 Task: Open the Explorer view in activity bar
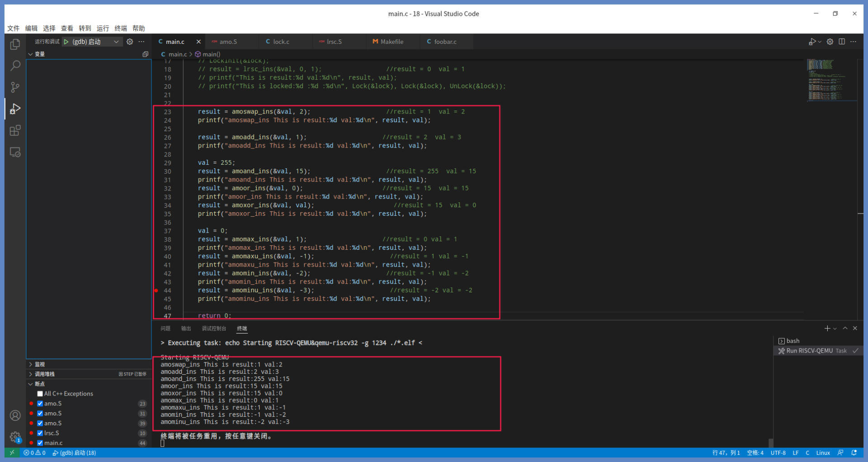(15, 44)
